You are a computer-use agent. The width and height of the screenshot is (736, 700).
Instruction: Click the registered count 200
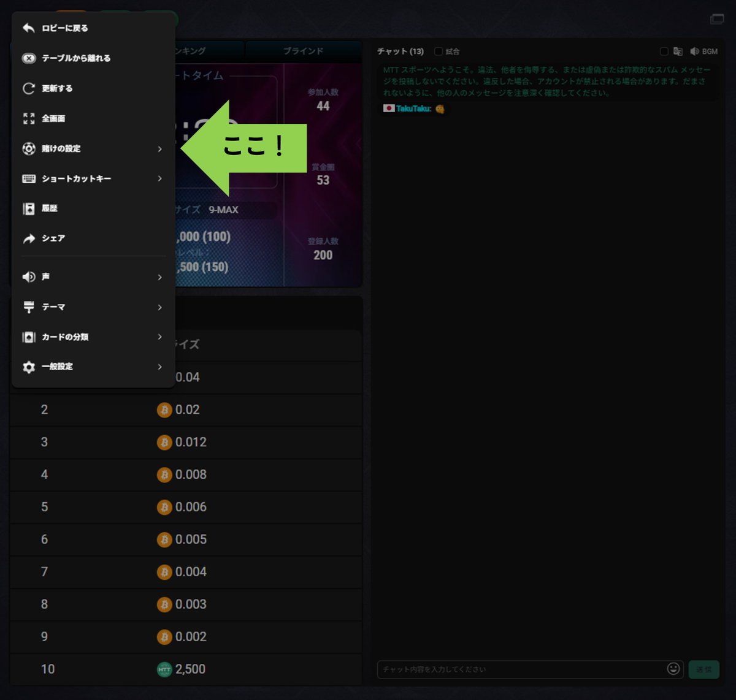tap(323, 255)
